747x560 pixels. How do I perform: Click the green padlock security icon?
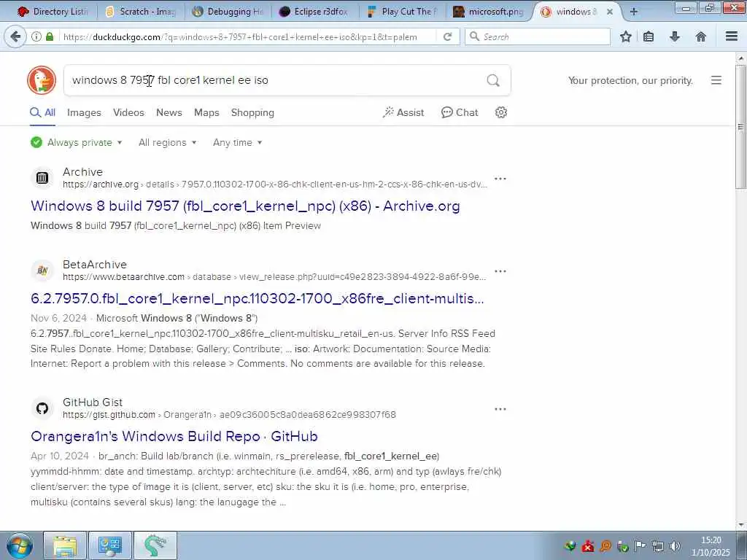click(x=50, y=36)
